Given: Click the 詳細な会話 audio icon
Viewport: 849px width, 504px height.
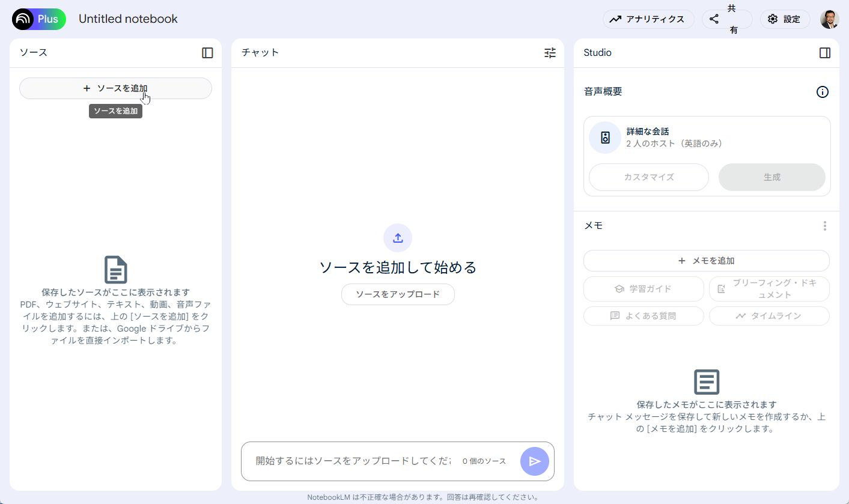Looking at the screenshot, I should pos(604,137).
